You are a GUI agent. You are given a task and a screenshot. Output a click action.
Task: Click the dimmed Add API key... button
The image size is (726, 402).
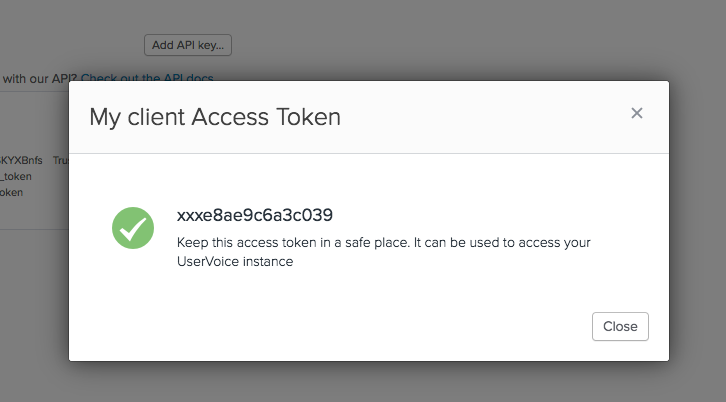tap(188, 45)
